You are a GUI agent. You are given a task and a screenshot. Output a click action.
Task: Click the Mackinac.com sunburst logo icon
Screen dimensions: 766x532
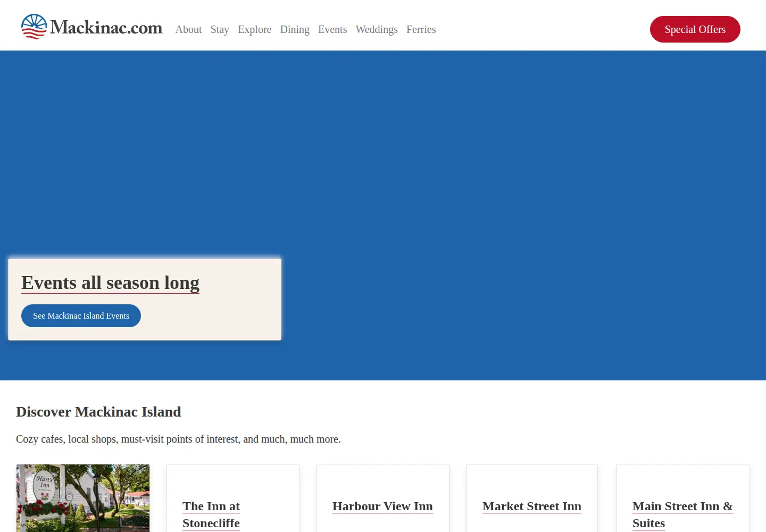34,27
